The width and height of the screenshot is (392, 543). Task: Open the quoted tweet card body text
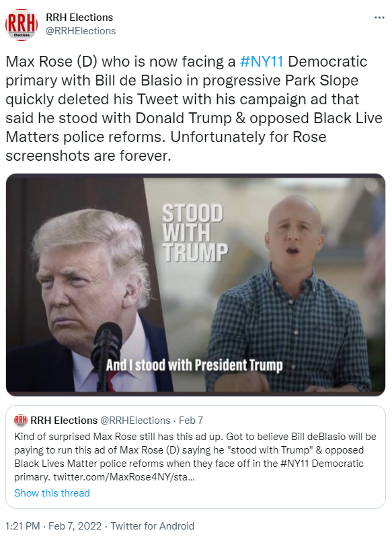(x=195, y=457)
